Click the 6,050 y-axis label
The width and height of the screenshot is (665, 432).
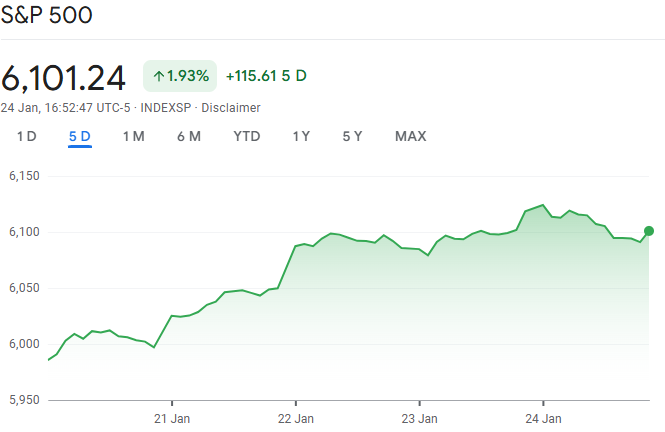pyautogui.click(x=24, y=288)
